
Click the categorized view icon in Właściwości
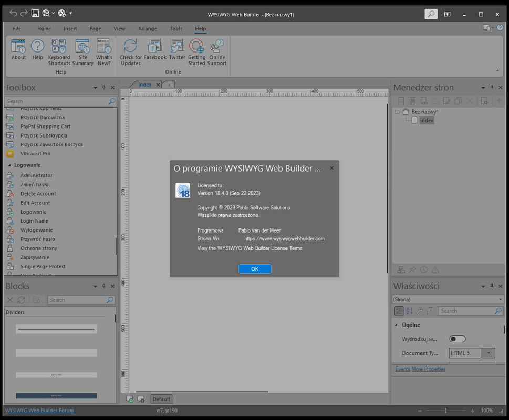click(x=399, y=311)
